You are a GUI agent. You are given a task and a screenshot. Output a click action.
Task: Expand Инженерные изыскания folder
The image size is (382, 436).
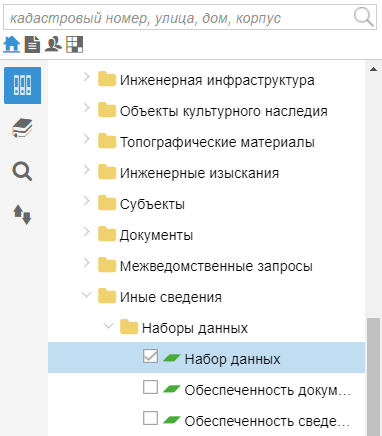point(86,170)
